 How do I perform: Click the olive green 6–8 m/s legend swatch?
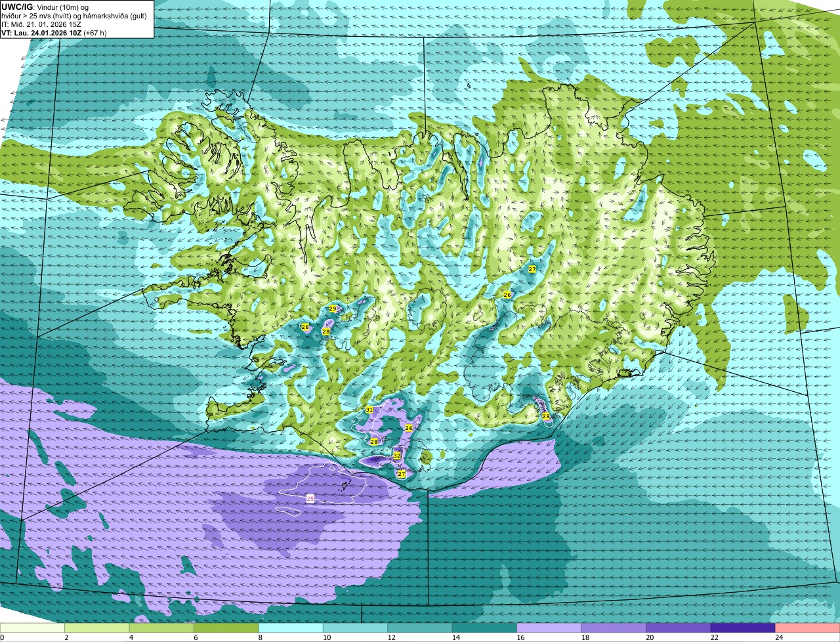pyautogui.click(x=226, y=628)
